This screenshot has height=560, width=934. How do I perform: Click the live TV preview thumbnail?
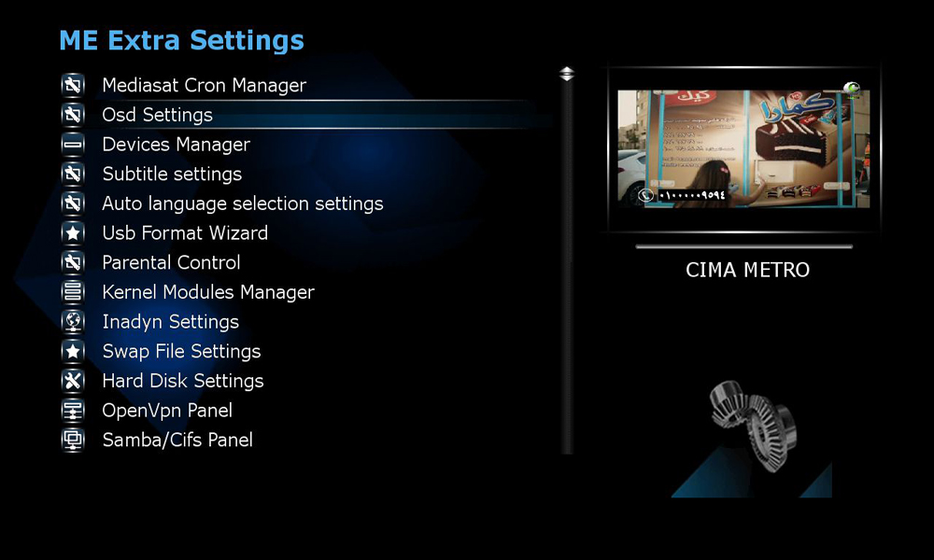click(x=743, y=148)
